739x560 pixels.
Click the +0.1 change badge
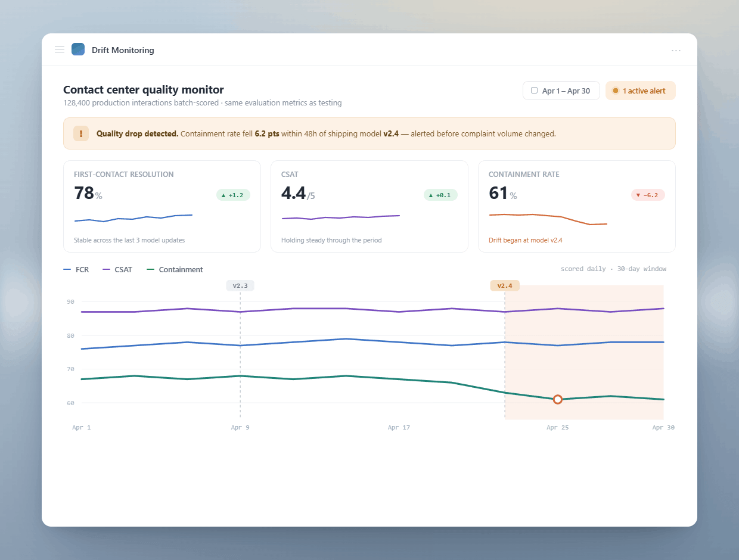pyautogui.click(x=440, y=195)
